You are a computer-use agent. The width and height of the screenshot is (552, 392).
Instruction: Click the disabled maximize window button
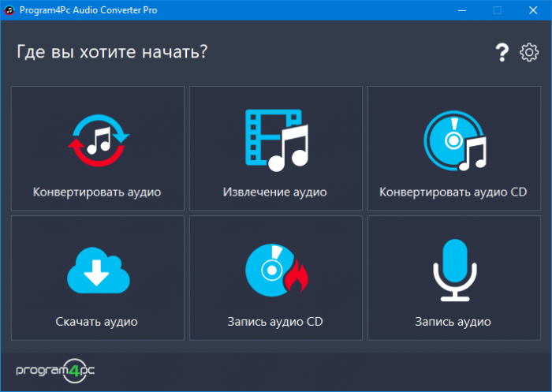[x=498, y=10]
